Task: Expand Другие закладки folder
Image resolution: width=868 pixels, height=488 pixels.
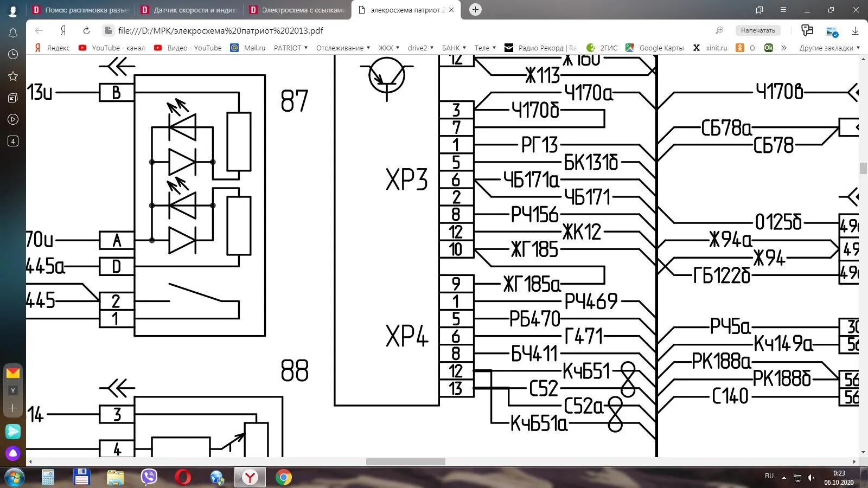Action: (x=829, y=48)
